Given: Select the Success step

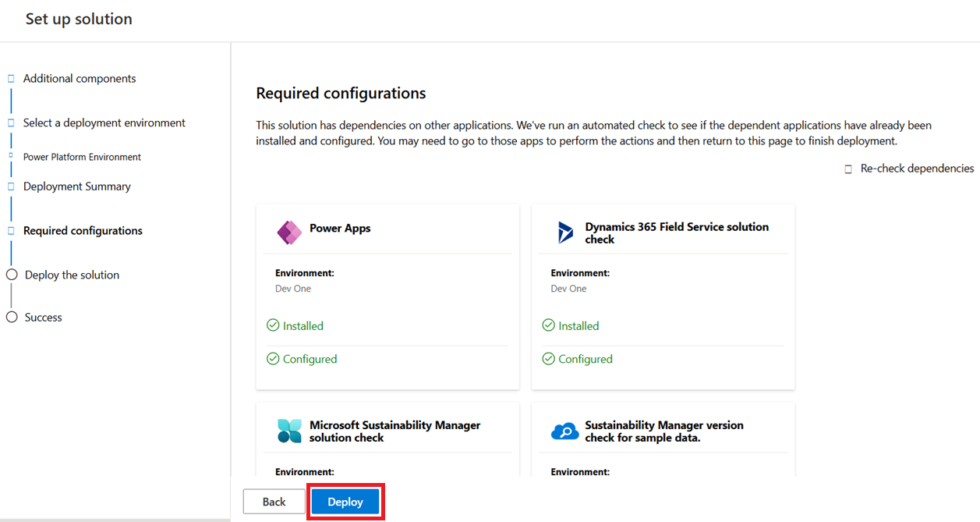Looking at the screenshot, I should click(x=43, y=318).
